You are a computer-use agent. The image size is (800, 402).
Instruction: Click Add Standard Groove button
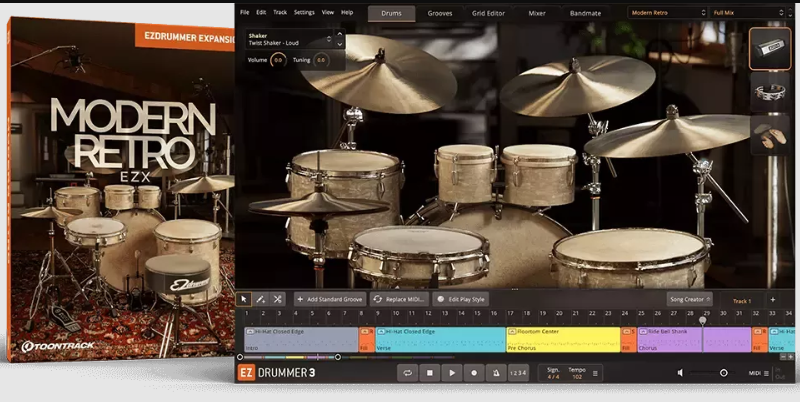[x=330, y=299]
